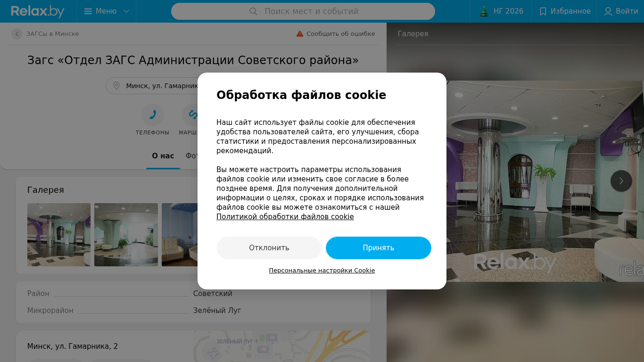Go back to ЗАГСы в Минске

coord(45,34)
